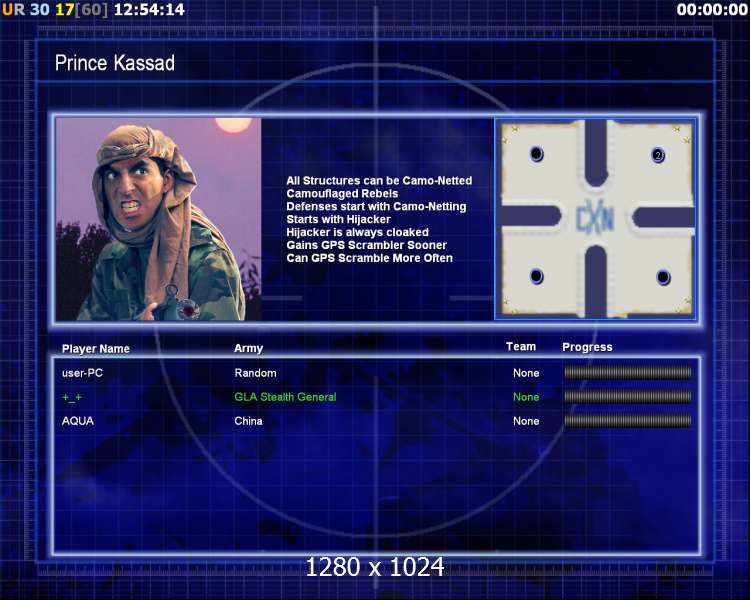
Task: Click the AQUA player progress bar
Action: pyautogui.click(x=628, y=421)
